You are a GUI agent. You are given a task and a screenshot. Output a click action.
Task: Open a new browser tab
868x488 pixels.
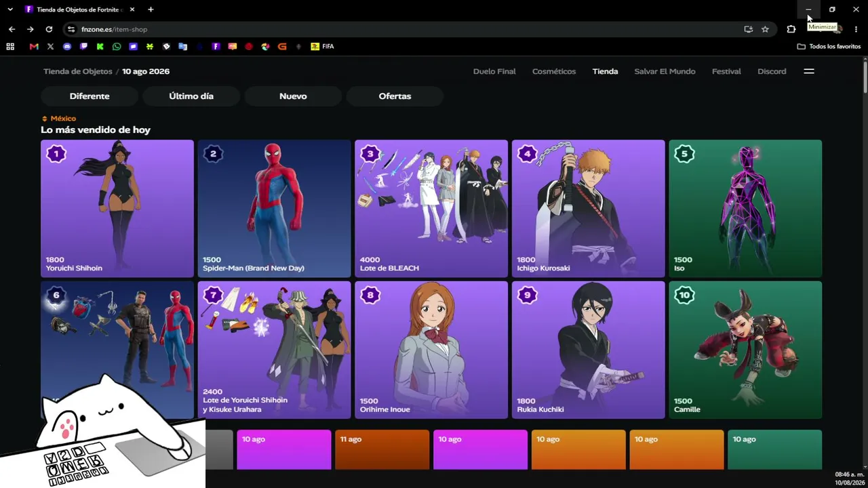click(x=151, y=9)
